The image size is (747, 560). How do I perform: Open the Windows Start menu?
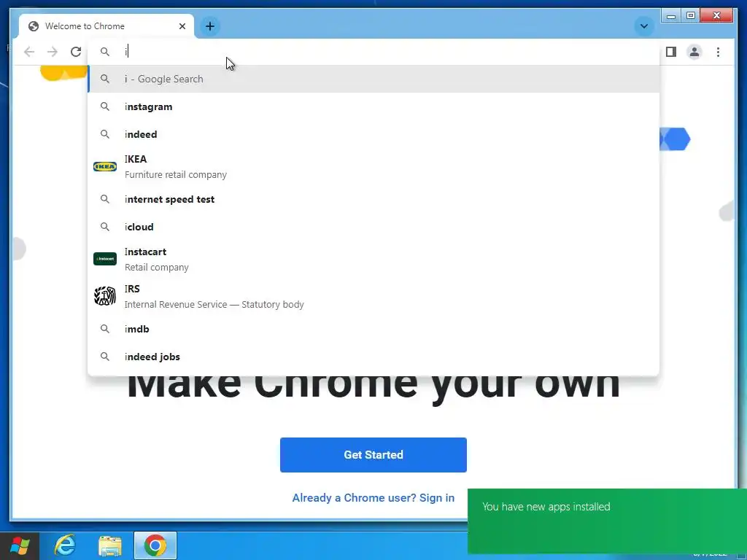point(20,545)
